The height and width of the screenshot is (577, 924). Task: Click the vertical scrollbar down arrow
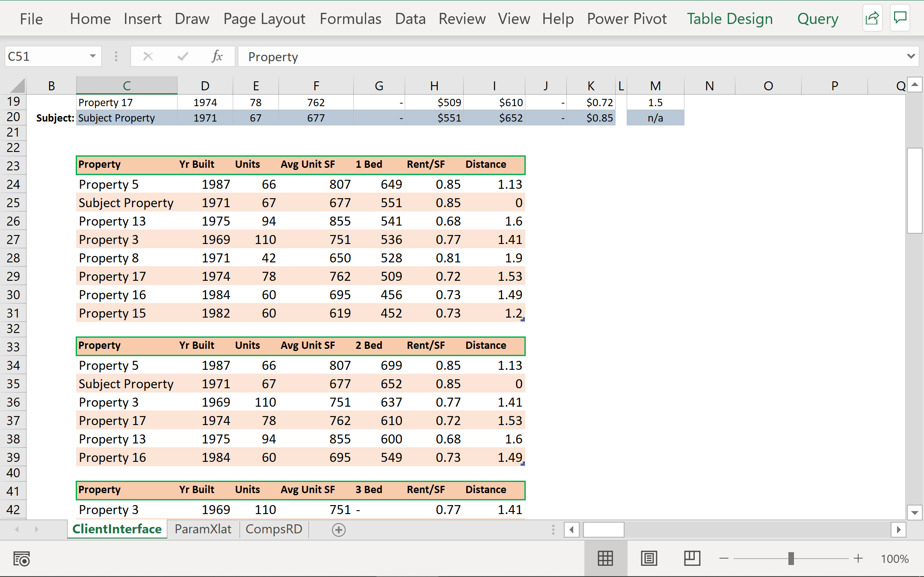(x=915, y=512)
